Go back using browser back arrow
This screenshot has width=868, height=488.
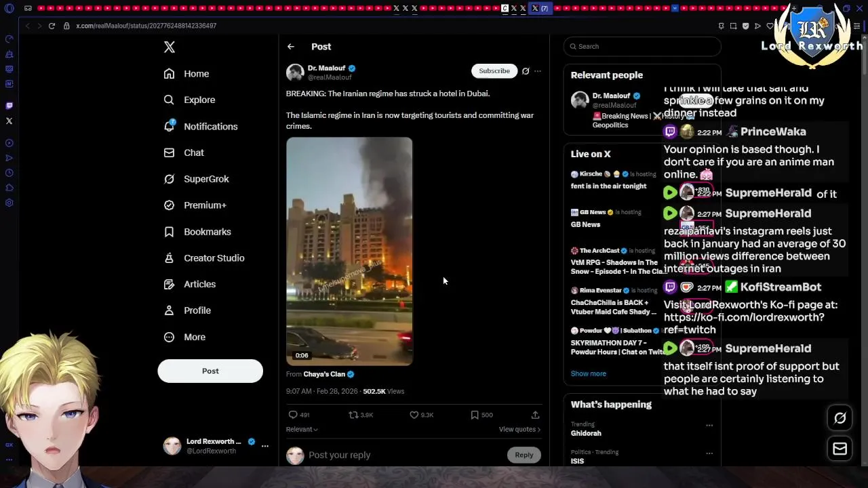pos(27,26)
